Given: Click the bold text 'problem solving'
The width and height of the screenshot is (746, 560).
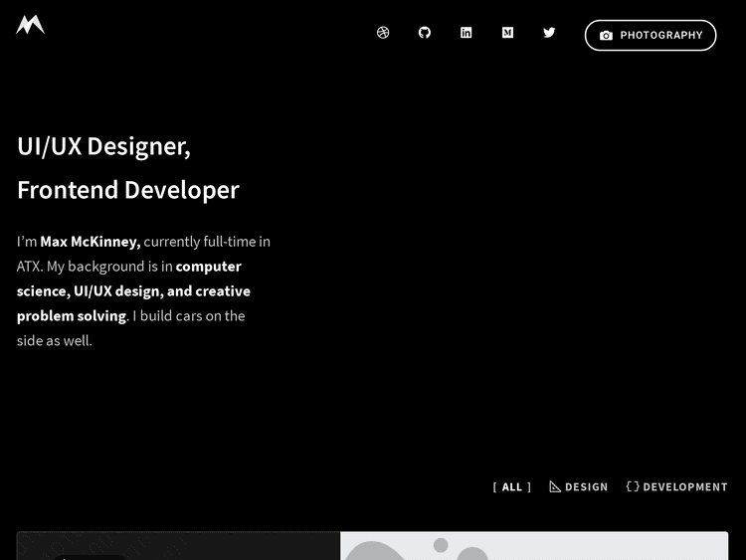Looking at the screenshot, I should (72, 316).
